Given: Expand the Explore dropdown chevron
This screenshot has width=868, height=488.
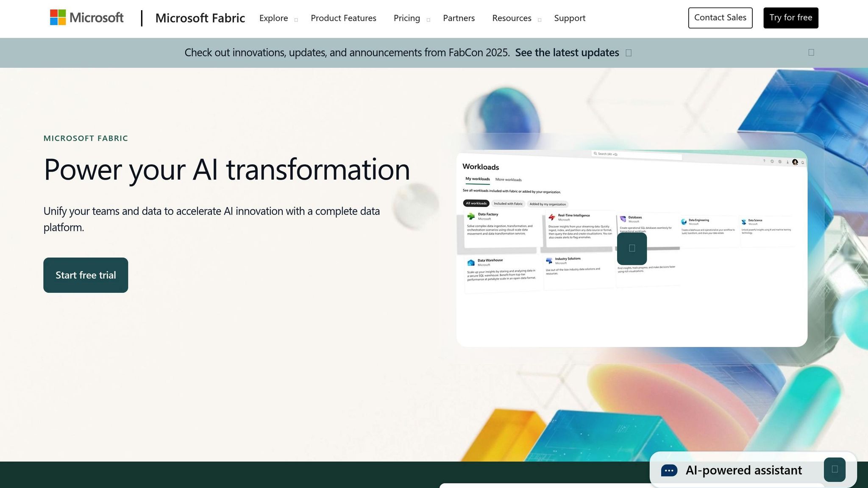Looking at the screenshot, I should click(x=296, y=20).
